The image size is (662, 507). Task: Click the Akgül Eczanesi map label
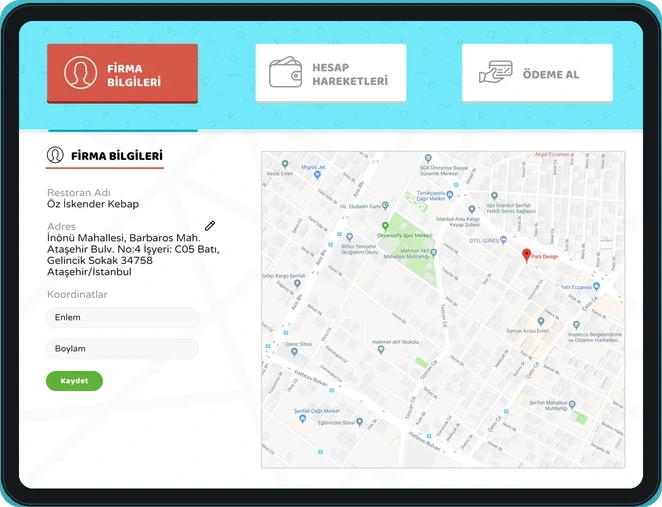click(552, 154)
